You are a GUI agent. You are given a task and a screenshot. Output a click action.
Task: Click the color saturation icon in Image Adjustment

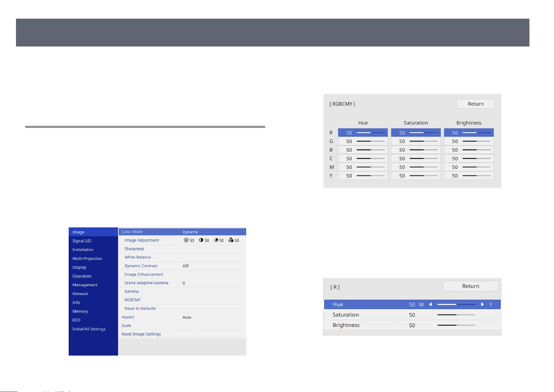point(216,240)
